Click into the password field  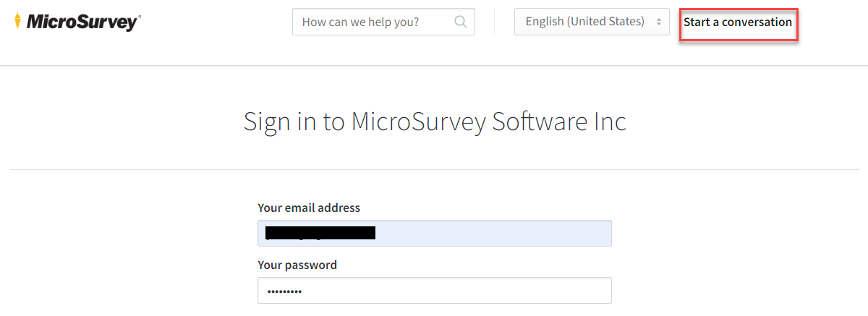(434, 291)
